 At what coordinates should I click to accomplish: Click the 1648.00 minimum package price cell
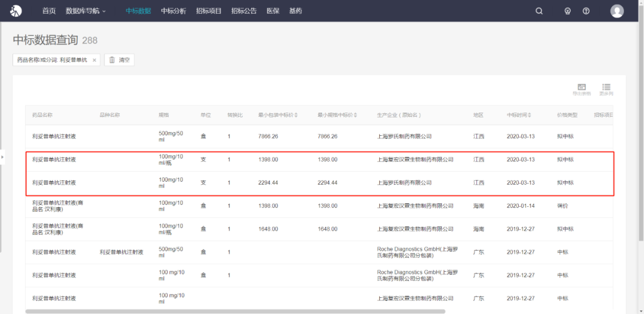pyautogui.click(x=268, y=229)
